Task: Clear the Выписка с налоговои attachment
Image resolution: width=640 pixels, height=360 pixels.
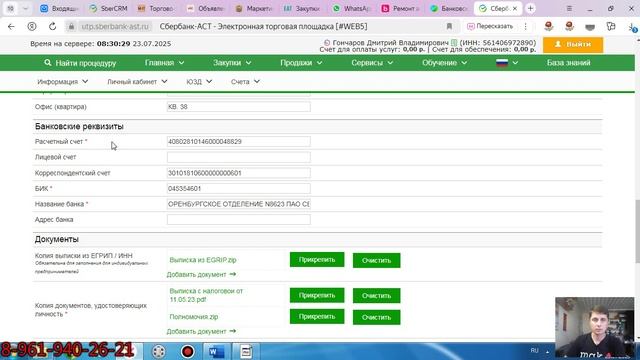Action: [x=376, y=296]
